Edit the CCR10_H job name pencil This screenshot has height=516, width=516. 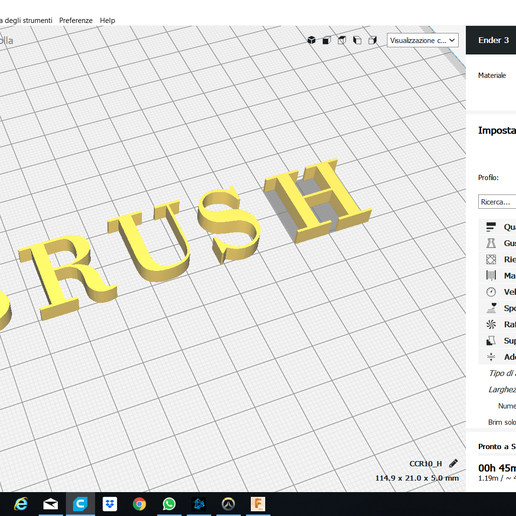tap(453, 463)
